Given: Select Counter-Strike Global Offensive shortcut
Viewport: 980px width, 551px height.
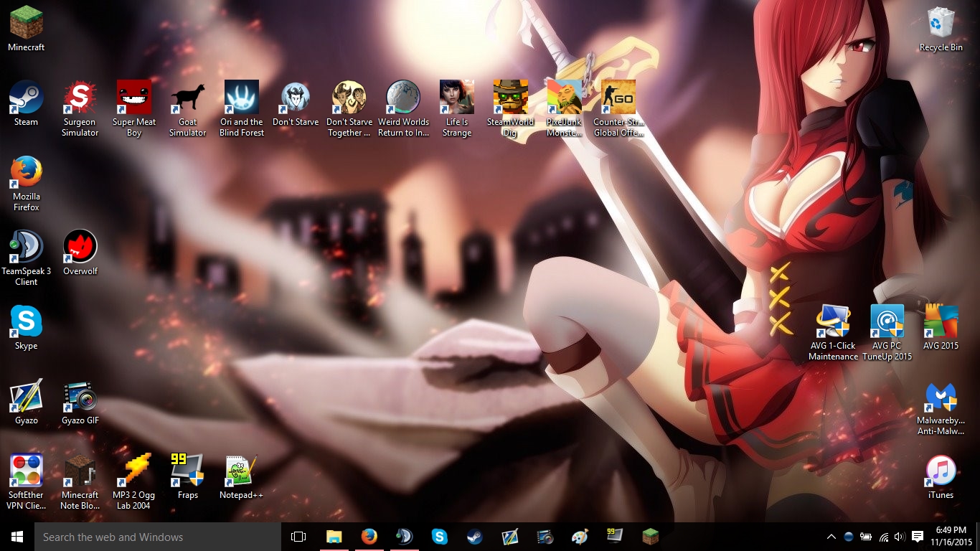Looking at the screenshot, I should pyautogui.click(x=618, y=108).
